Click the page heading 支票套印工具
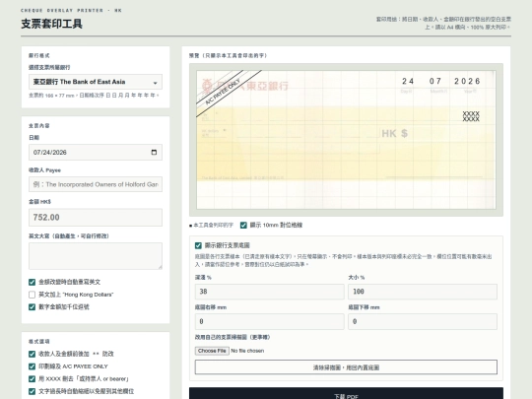 [x=51, y=24]
